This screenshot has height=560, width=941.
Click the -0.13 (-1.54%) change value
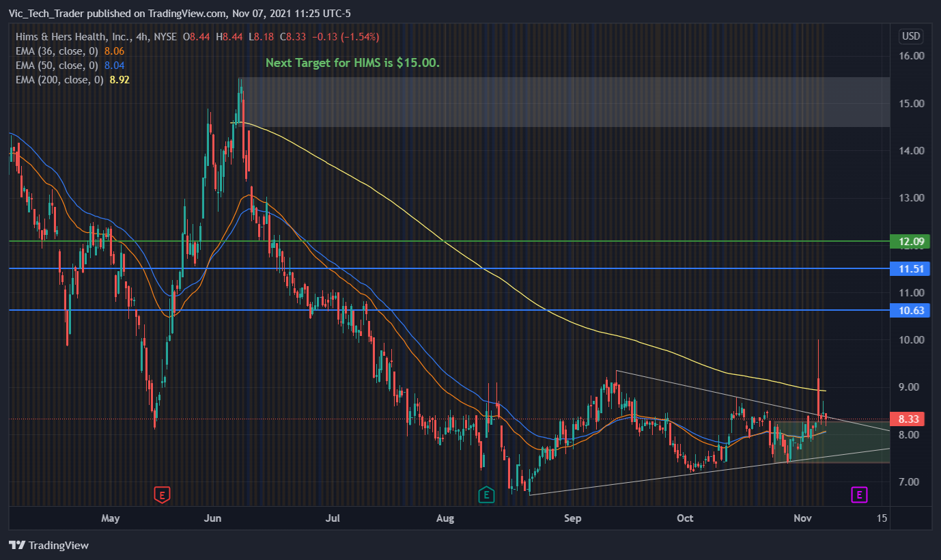click(x=344, y=37)
